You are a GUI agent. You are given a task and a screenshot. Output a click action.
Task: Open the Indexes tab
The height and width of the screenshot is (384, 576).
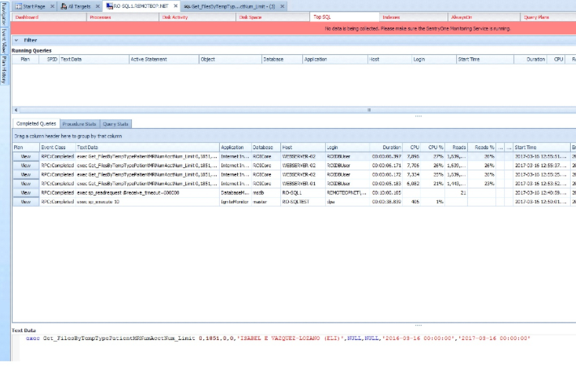point(413,17)
